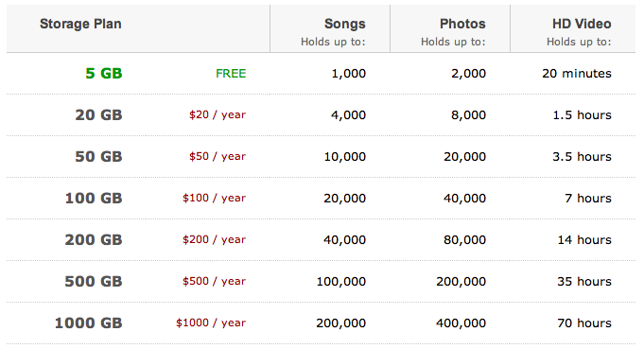Viewport: 644px width, 349px height.
Task: Click the $500 / year price
Action: pos(214,281)
